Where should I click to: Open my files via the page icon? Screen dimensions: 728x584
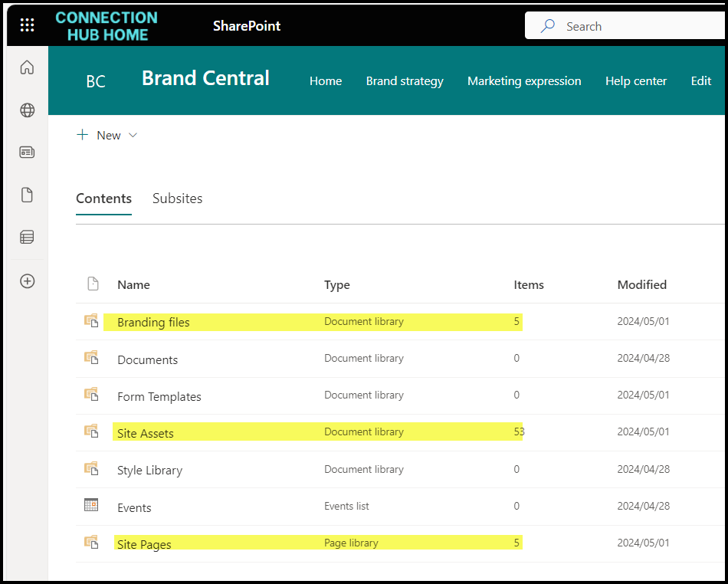coord(27,195)
